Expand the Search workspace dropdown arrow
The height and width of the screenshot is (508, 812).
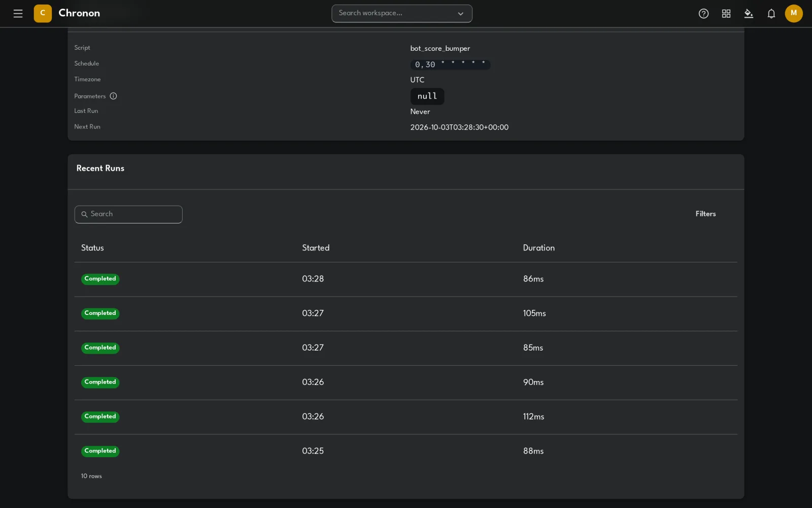(460, 14)
